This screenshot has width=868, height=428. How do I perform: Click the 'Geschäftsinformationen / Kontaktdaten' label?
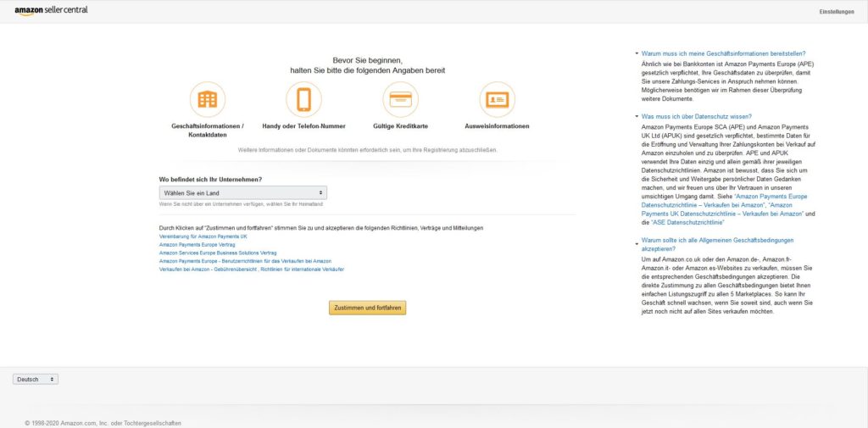click(208, 131)
